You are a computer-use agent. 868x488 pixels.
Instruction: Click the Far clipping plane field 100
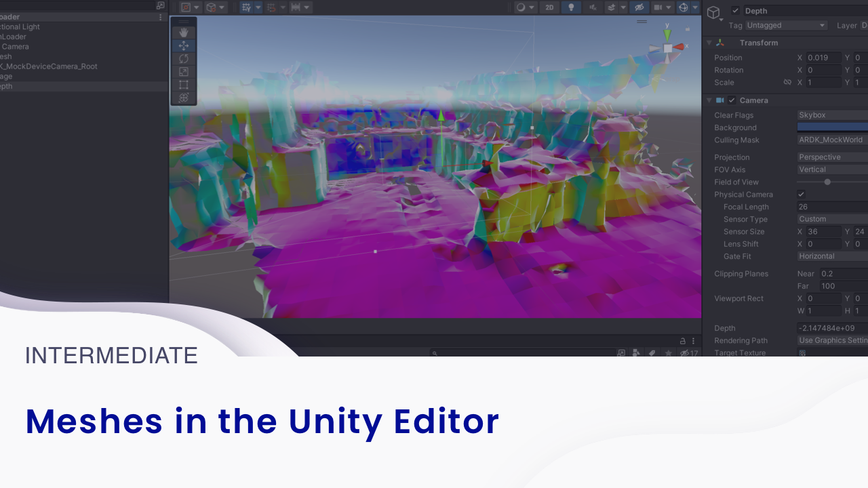coord(843,286)
